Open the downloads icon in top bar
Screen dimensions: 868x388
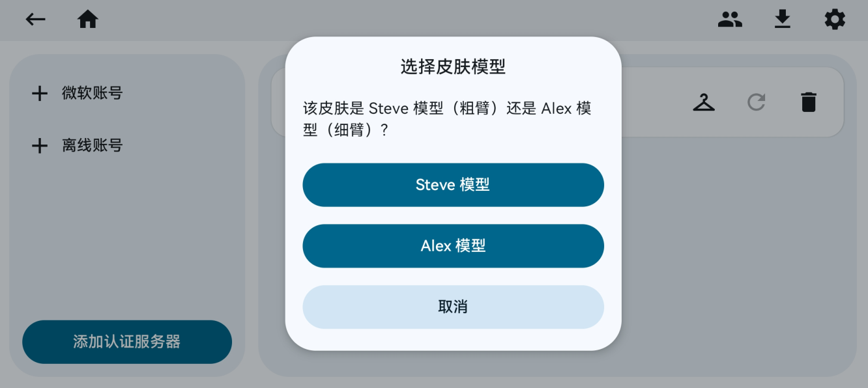click(x=782, y=20)
